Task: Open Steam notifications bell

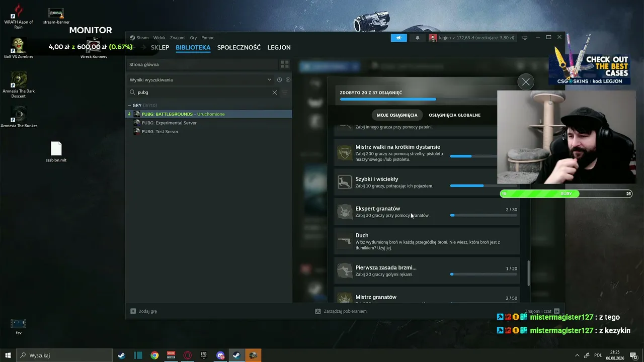Action: 417,38
